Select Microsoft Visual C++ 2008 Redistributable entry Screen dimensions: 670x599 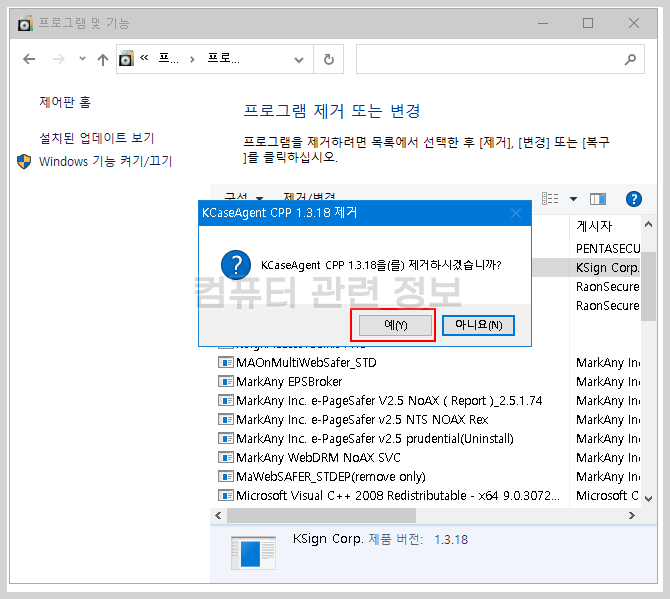pyautogui.click(x=398, y=496)
